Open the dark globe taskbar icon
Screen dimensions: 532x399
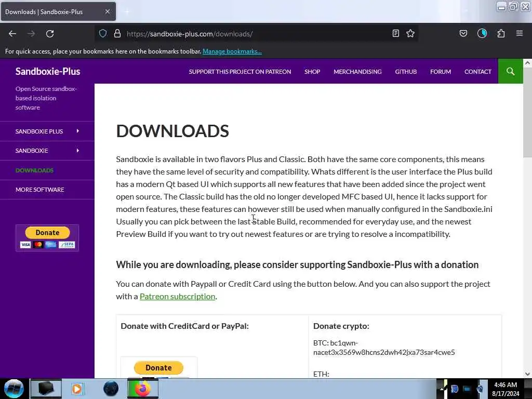[111, 389]
